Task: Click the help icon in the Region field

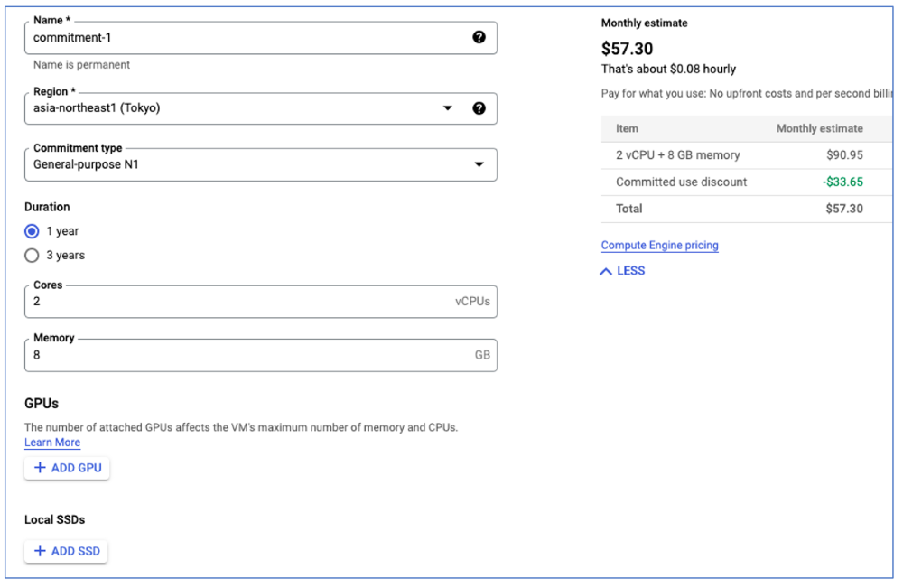Action: click(479, 108)
